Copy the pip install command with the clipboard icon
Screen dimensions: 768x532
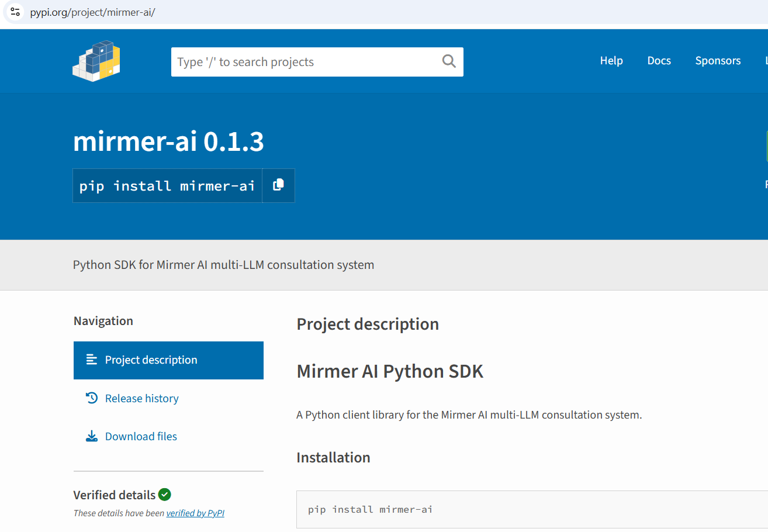coord(278,185)
